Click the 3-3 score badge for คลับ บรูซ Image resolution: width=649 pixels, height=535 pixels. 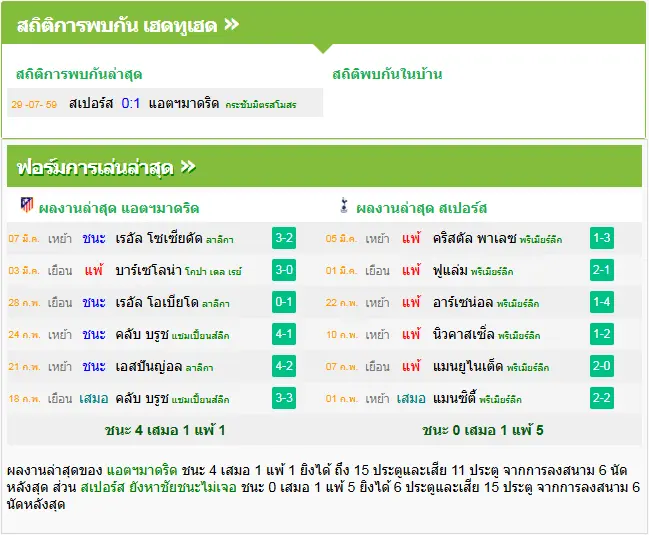pos(284,398)
